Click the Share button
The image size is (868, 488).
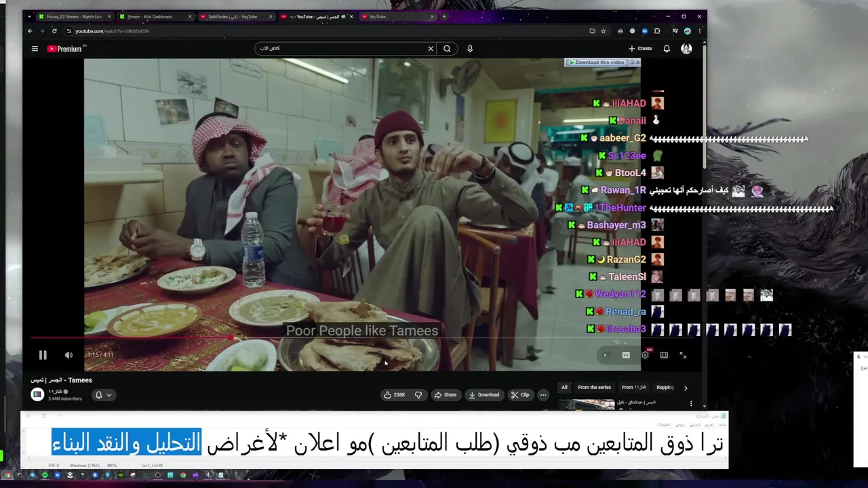click(446, 394)
